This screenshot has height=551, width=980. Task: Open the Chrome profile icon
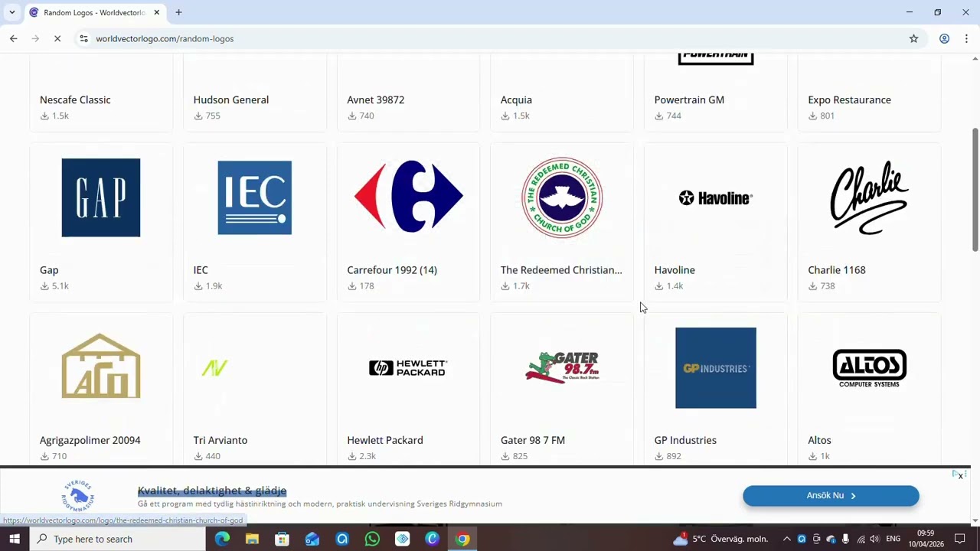pos(944,38)
